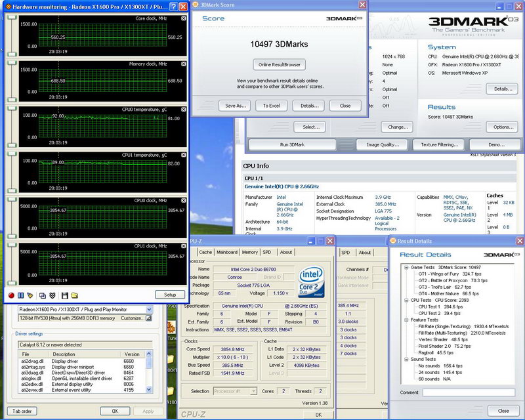Screen dimensions: 525x420
Task: Open Details in the 3DMark Score dialog
Action: click(x=309, y=106)
